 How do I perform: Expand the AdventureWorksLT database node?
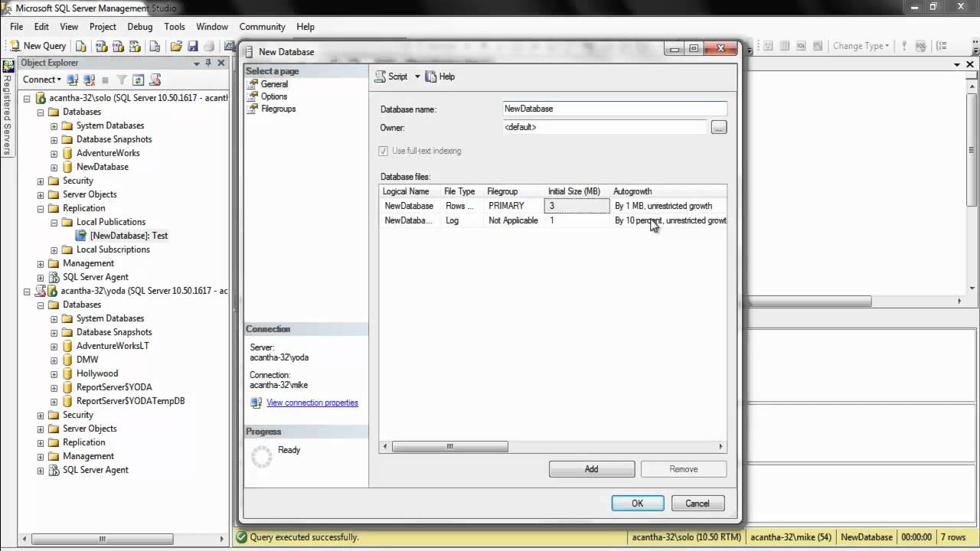point(54,346)
